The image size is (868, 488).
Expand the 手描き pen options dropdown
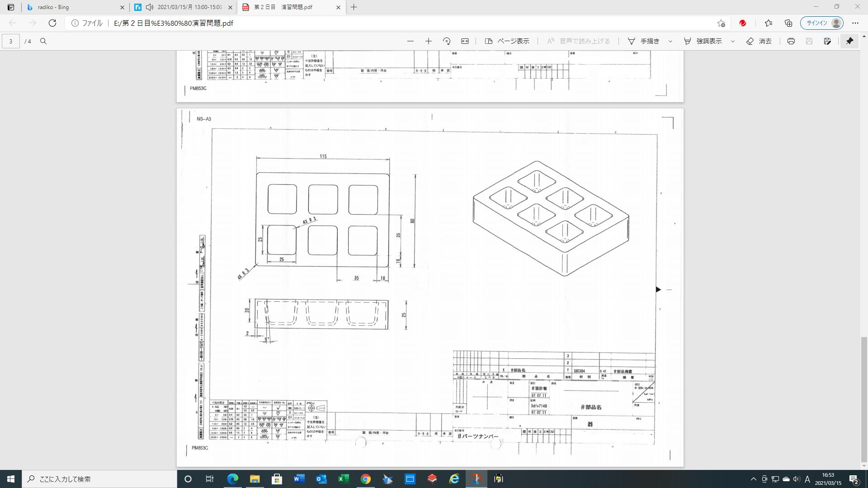(x=670, y=41)
